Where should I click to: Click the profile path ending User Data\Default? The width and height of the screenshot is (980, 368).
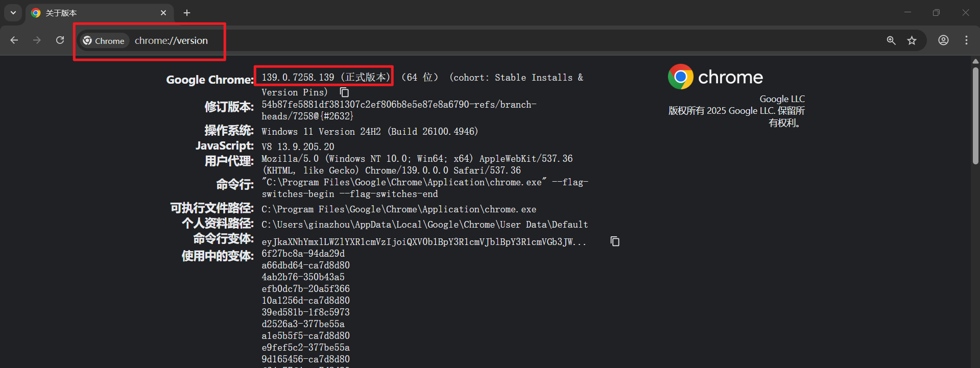coord(425,225)
